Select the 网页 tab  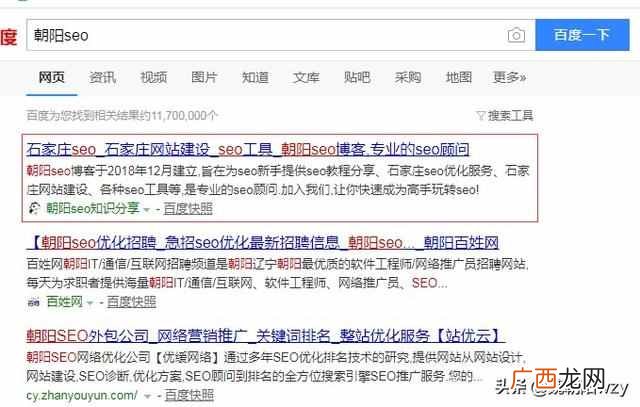pos(51,77)
